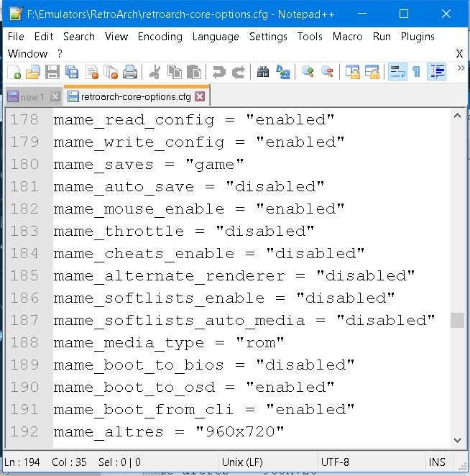Open the Macro menu
Image resolution: width=470 pixels, height=476 pixels.
[347, 37]
